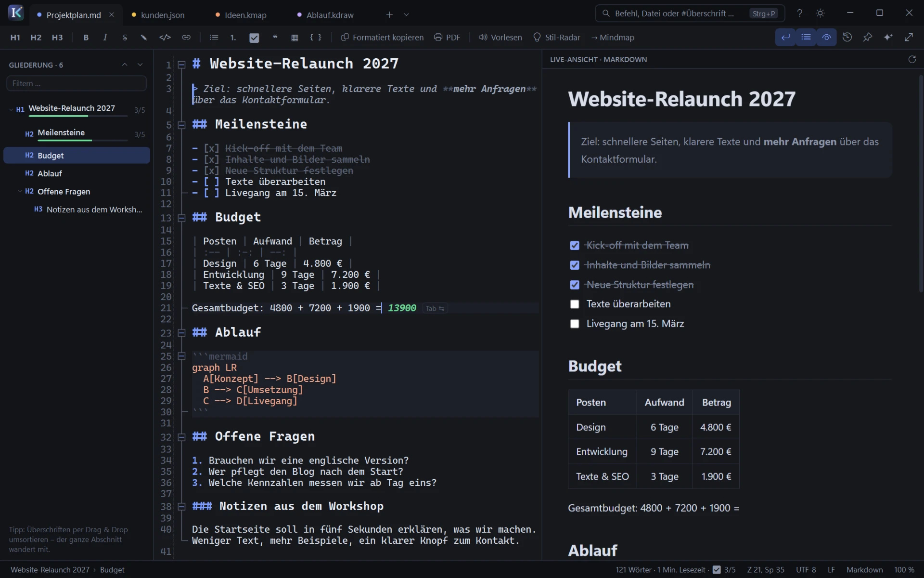Apply strikethrough formatting
Viewport: 924px width, 578px height.
click(x=125, y=38)
